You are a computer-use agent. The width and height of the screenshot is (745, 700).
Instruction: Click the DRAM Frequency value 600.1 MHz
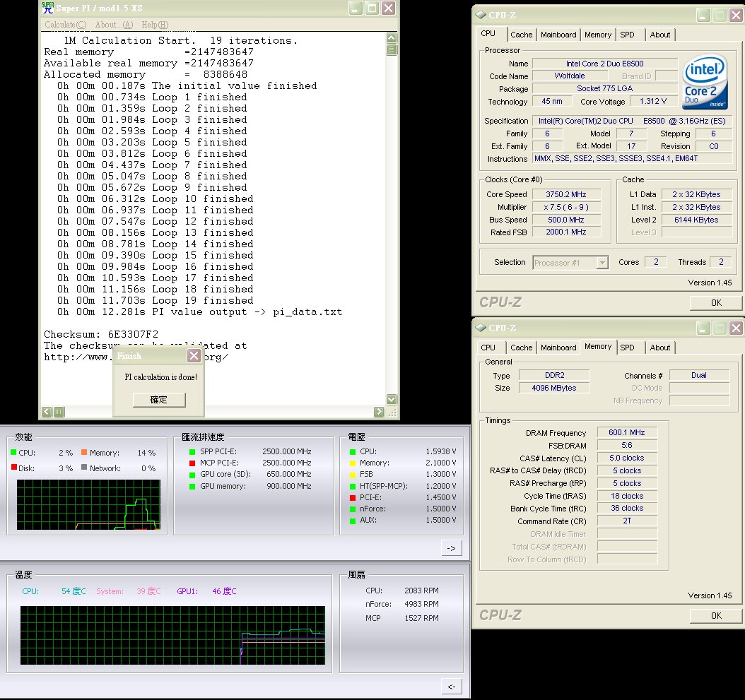click(627, 432)
